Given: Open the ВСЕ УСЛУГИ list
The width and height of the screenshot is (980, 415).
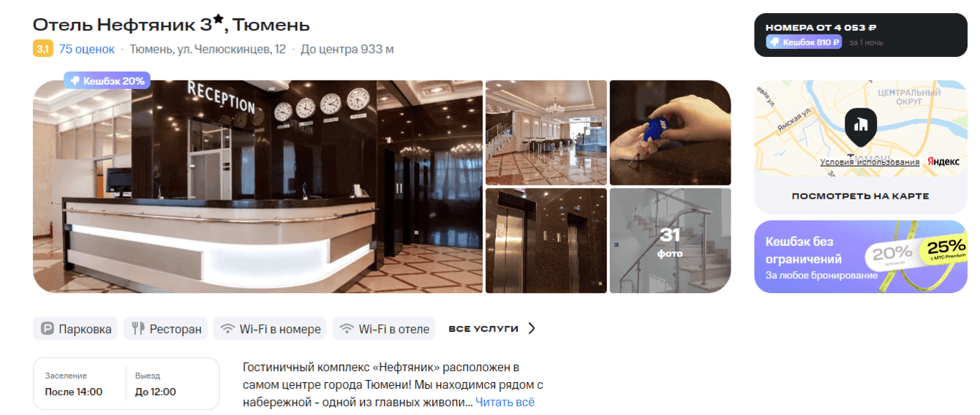Looking at the screenshot, I should point(483,329).
